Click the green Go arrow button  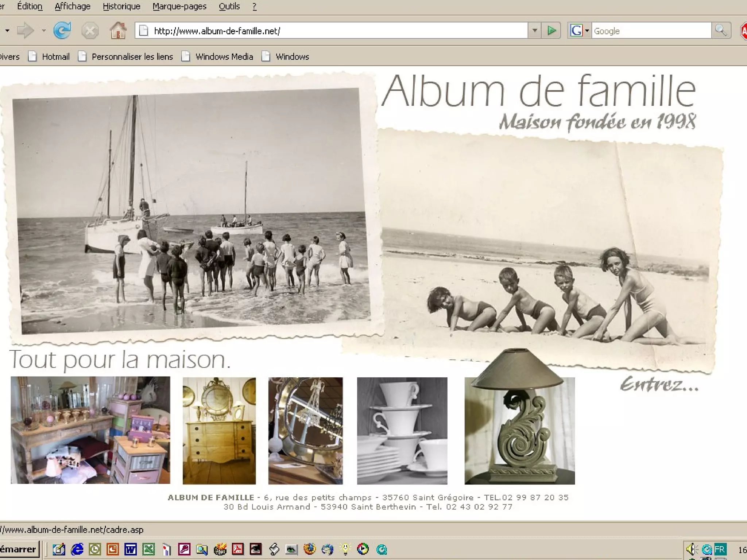click(x=551, y=31)
